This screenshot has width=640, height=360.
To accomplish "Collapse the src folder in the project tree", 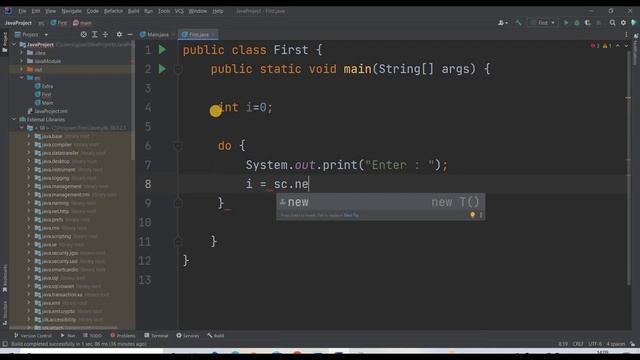I will 22,78.
